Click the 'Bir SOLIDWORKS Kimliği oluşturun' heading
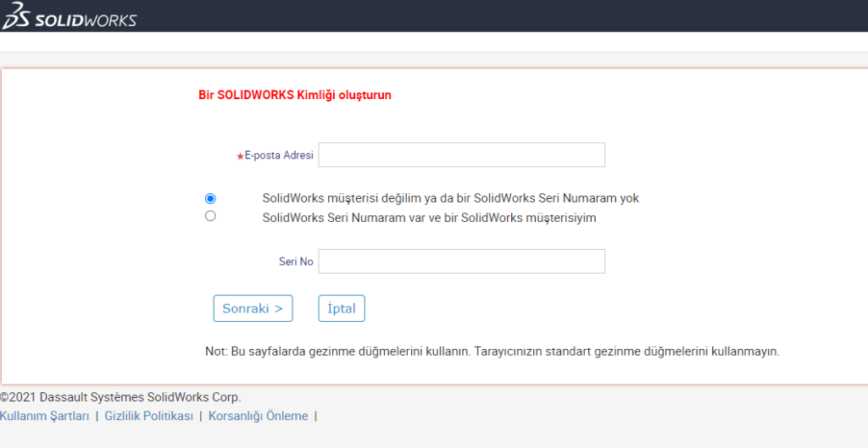868x448 pixels. point(294,96)
